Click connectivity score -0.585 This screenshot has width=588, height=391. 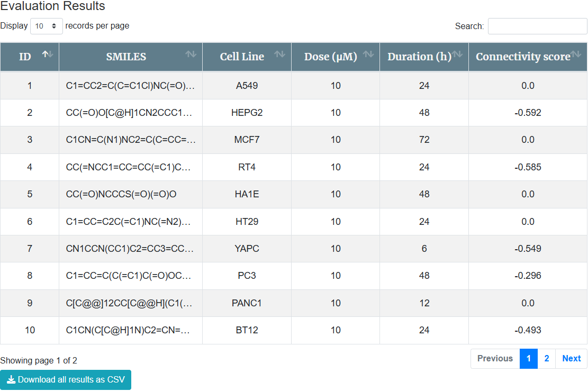point(528,167)
